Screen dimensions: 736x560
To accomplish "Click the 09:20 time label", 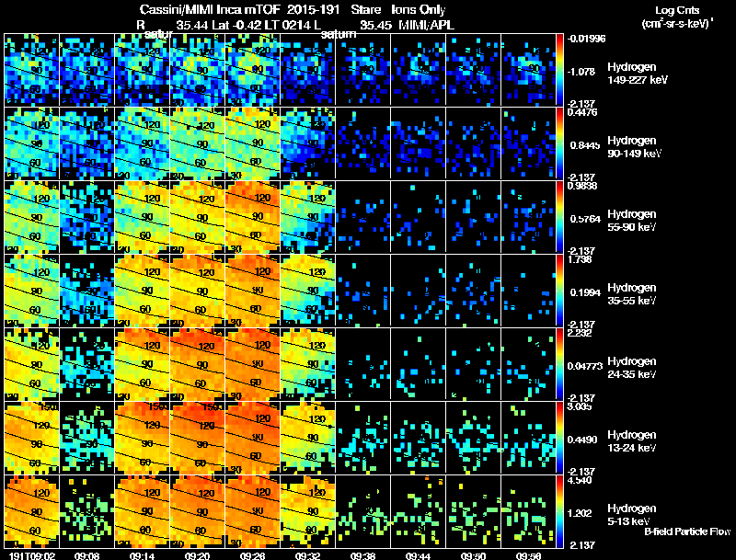I will pos(197,555).
